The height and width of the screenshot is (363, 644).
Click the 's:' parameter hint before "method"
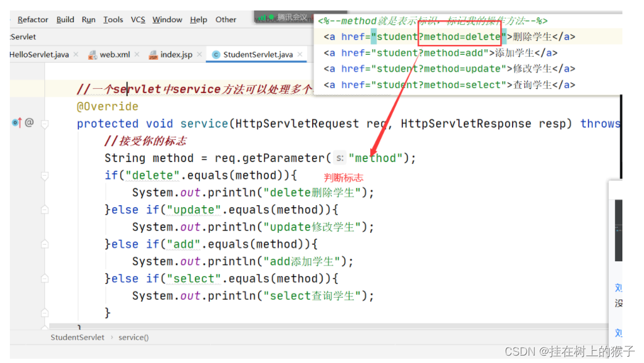pos(340,158)
